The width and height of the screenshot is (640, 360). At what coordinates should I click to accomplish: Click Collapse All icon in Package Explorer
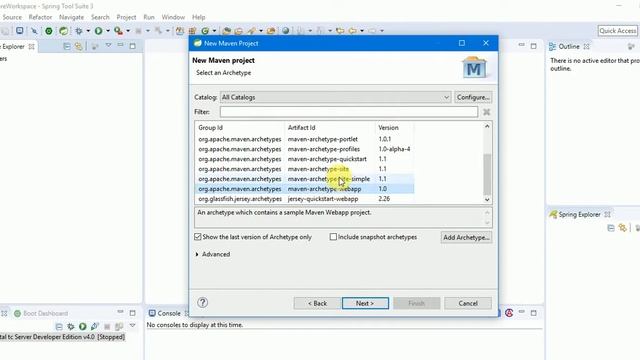click(x=67, y=47)
